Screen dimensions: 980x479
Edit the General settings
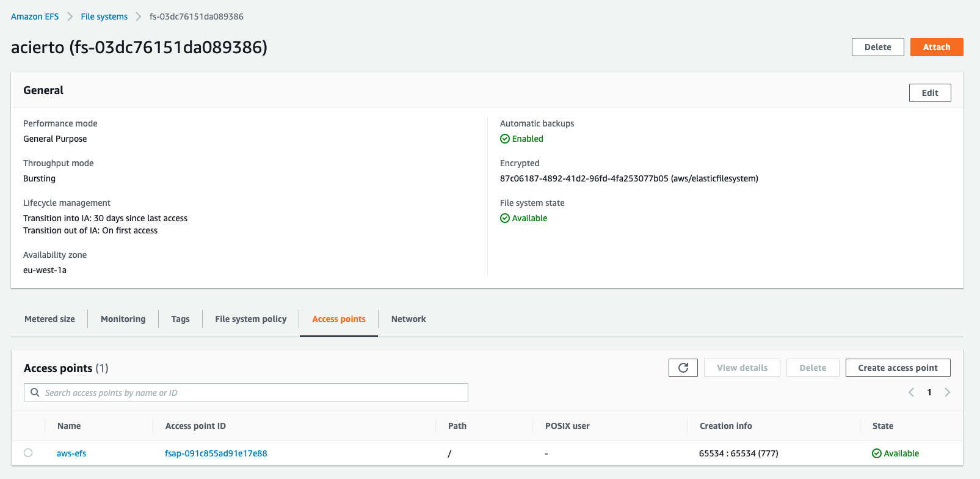(x=930, y=93)
